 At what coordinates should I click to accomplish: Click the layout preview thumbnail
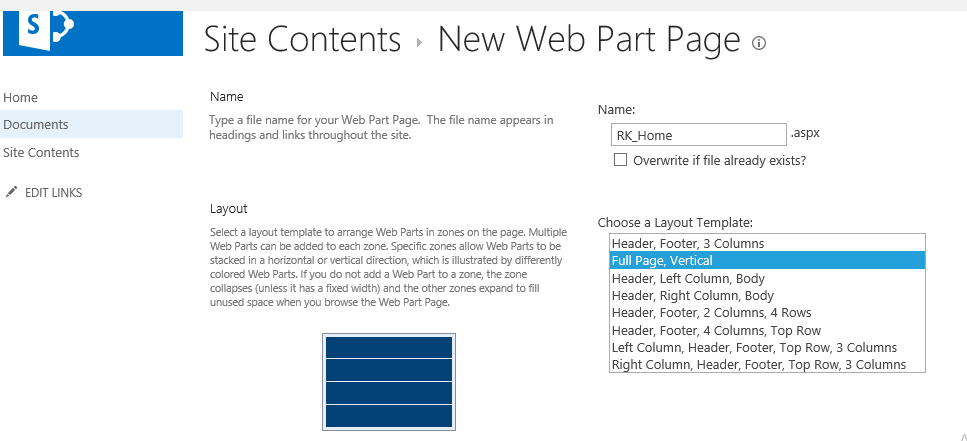click(x=389, y=382)
